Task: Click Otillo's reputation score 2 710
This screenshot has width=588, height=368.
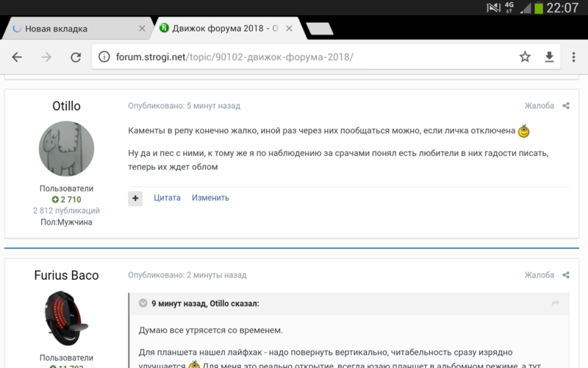Action: 66,199
